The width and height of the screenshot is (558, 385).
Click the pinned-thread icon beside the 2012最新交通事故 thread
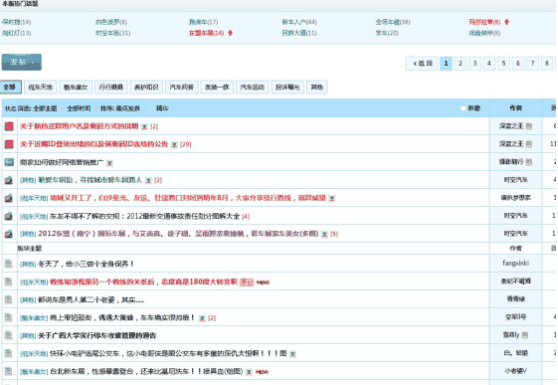[9, 216]
